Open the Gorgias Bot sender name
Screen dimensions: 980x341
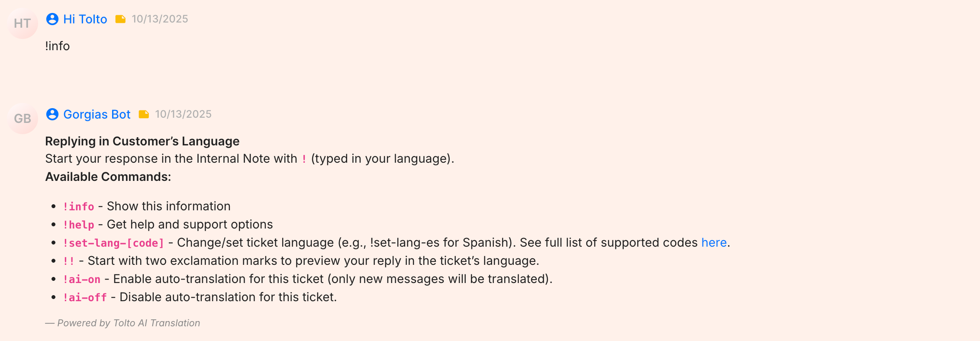[x=97, y=114]
